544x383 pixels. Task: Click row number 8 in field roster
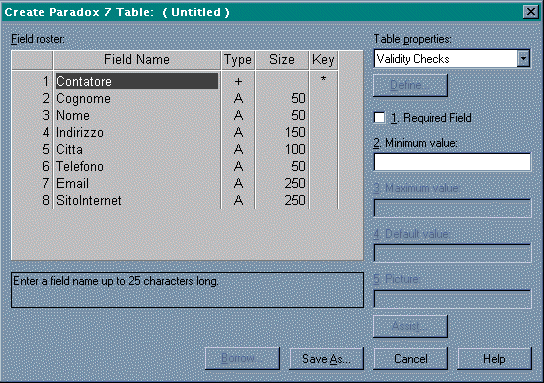pyautogui.click(x=33, y=201)
